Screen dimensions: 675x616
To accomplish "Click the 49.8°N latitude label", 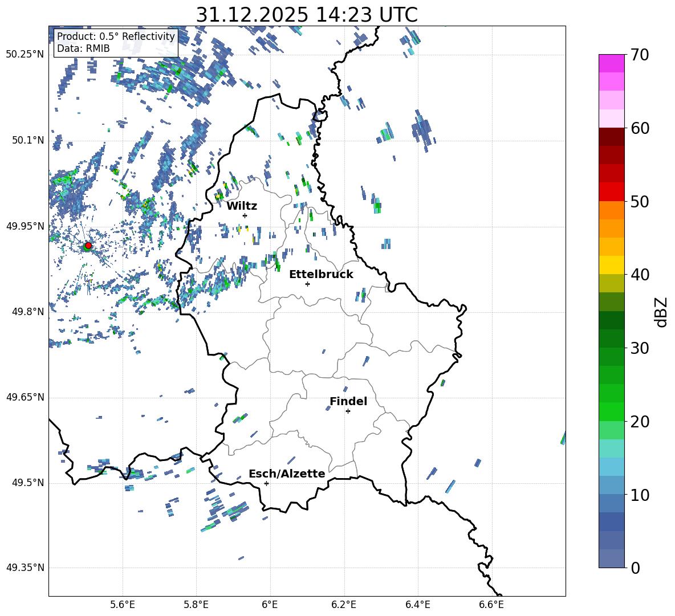I will pyautogui.click(x=29, y=312).
